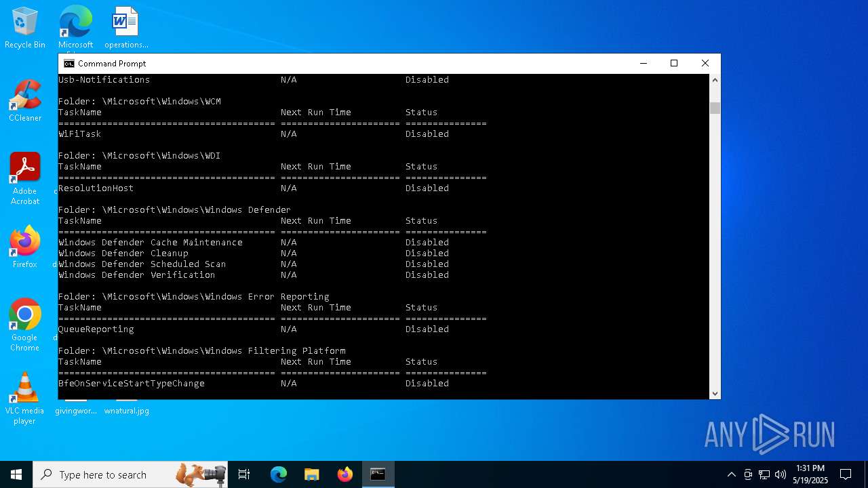Click the Disabled status of WiFiTask
This screenshot has height=488, width=868.
427,134
